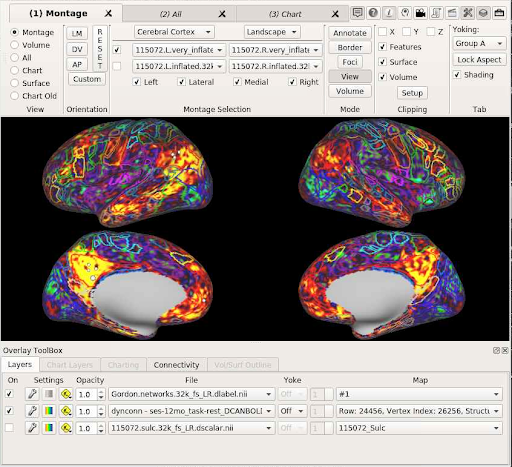The height and width of the screenshot is (467, 512).
Task: Select the Layers toolbox tab
Action: pyautogui.click(x=20, y=364)
